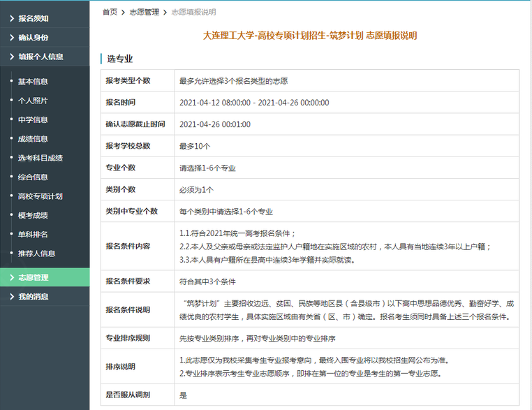
Task: Click the value 先按专业类别排序，再对专业类别中的专业排序
Action: (x=257, y=338)
